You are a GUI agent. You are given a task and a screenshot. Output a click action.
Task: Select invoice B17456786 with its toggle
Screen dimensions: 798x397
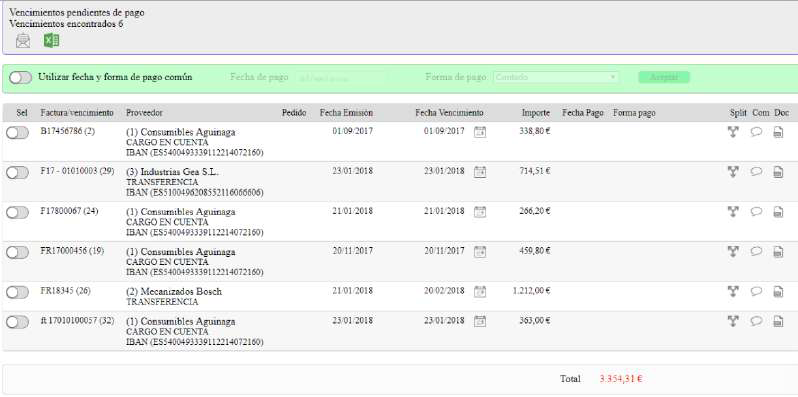click(17, 132)
